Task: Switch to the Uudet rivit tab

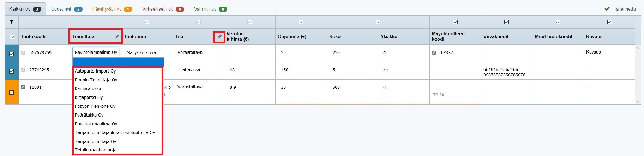Action: coord(66,9)
